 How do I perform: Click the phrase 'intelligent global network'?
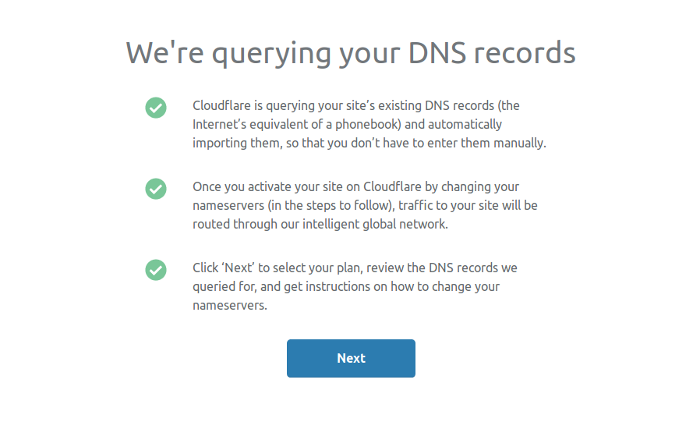pos(375,224)
